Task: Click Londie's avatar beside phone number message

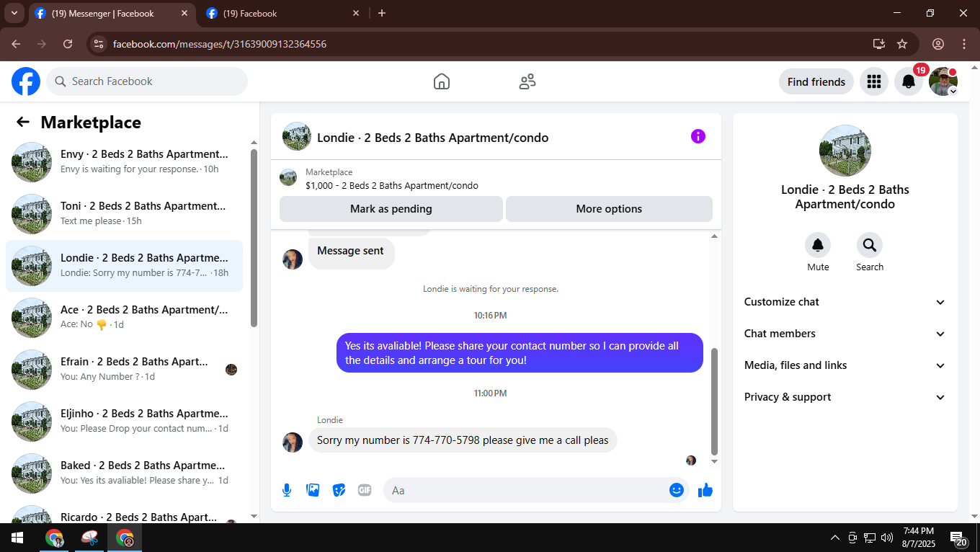Action: [293, 442]
